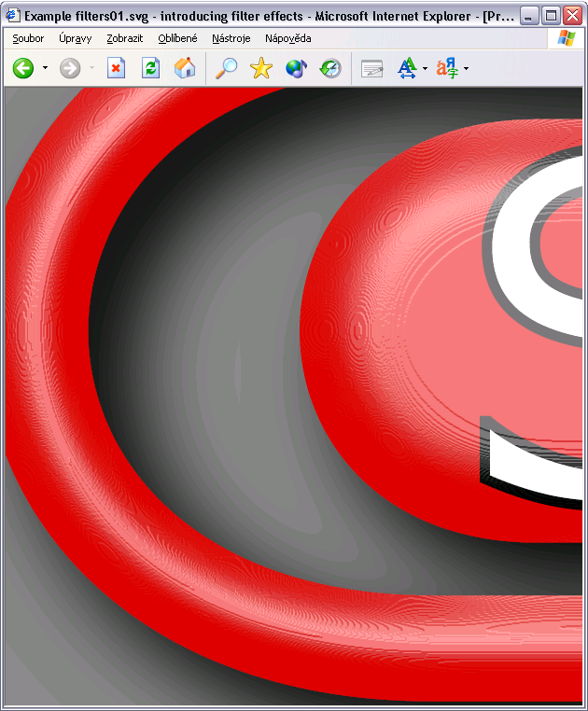Screen dimensions: 588x711
Task: Click the Windows flag logo throbber
Action: pos(567,38)
